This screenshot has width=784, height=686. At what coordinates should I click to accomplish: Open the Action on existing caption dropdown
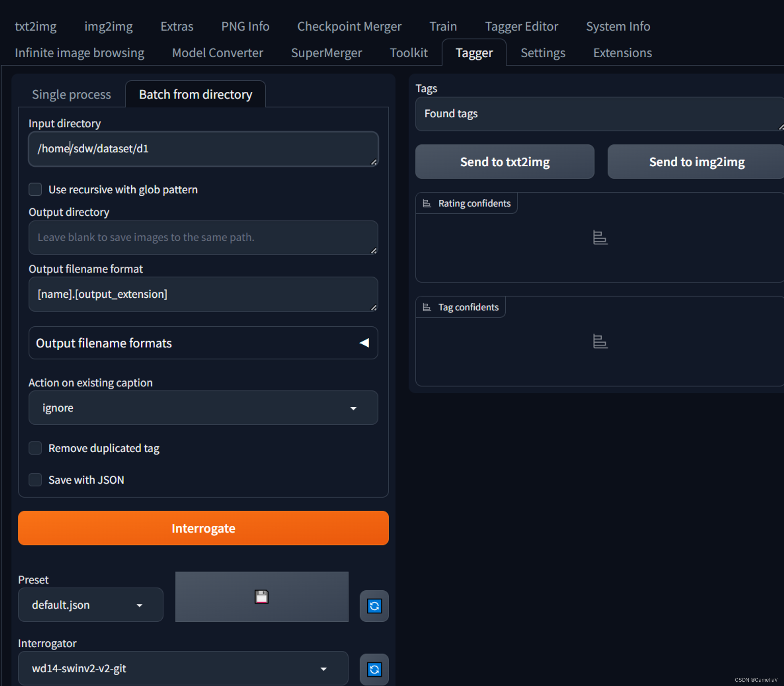click(203, 408)
